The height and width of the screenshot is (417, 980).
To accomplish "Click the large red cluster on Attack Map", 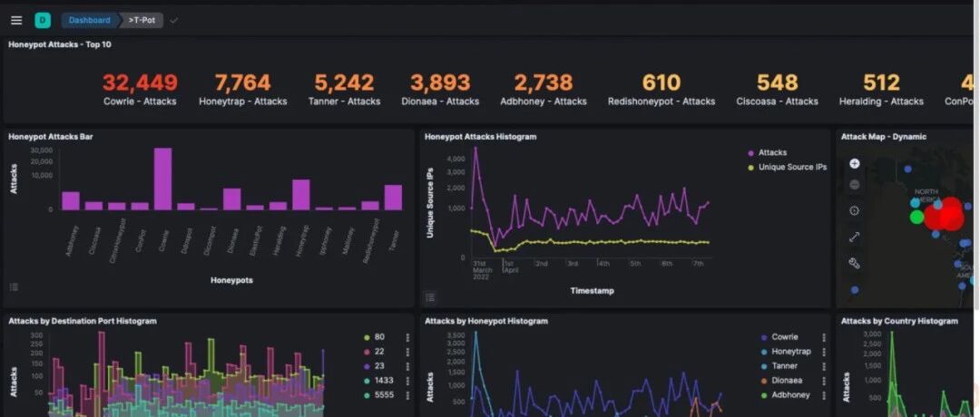I will tap(945, 214).
